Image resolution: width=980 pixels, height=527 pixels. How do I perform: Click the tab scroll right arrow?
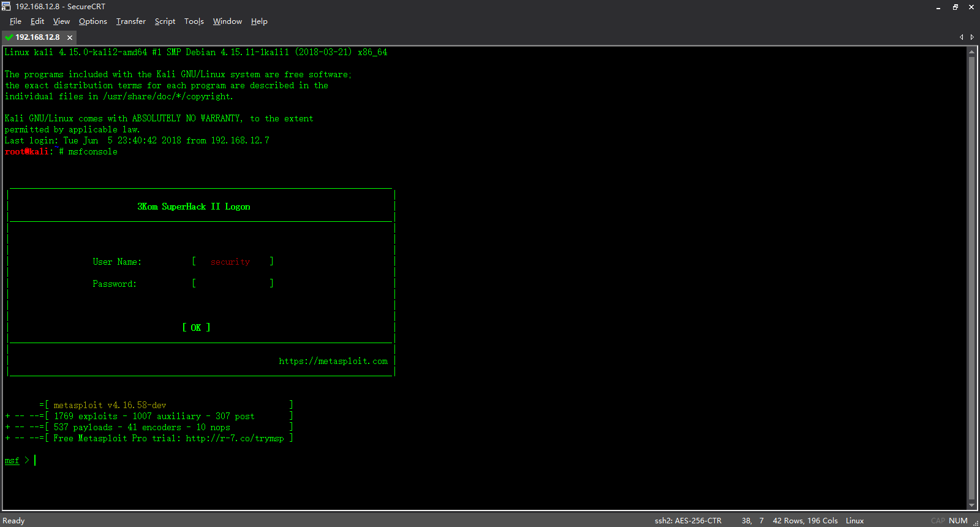pyautogui.click(x=972, y=37)
